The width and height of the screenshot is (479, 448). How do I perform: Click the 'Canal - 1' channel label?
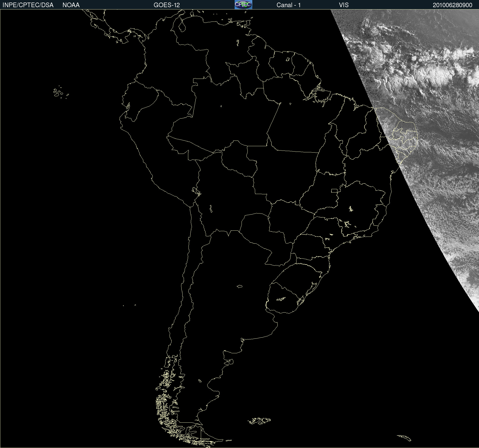(289, 5)
